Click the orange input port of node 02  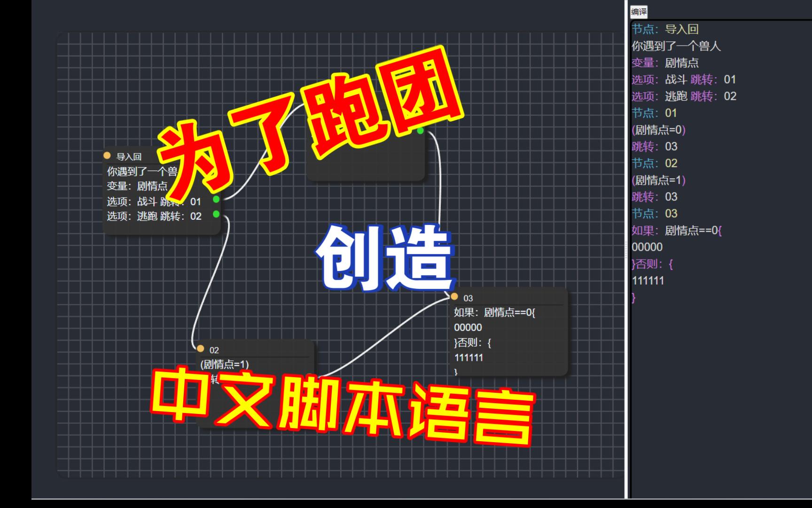click(201, 349)
